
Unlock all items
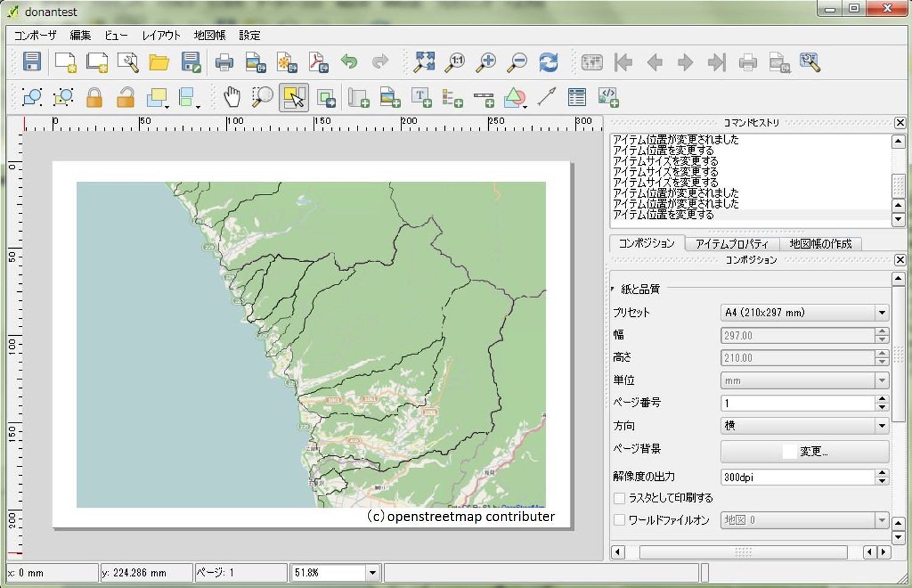click(x=125, y=97)
